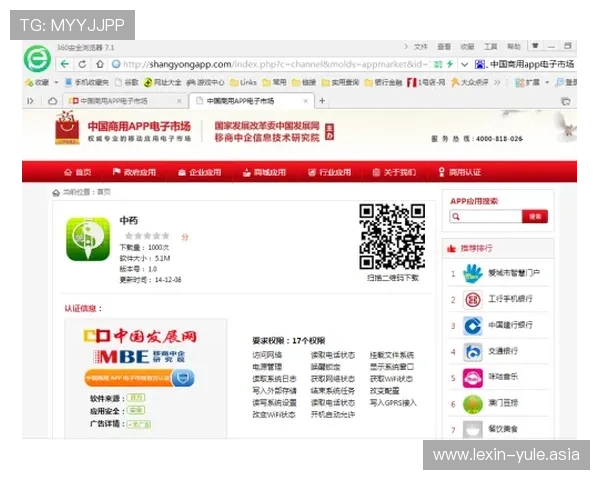Click the breadcrumb home icon
The width and height of the screenshot is (600, 480).
[x=56, y=193]
